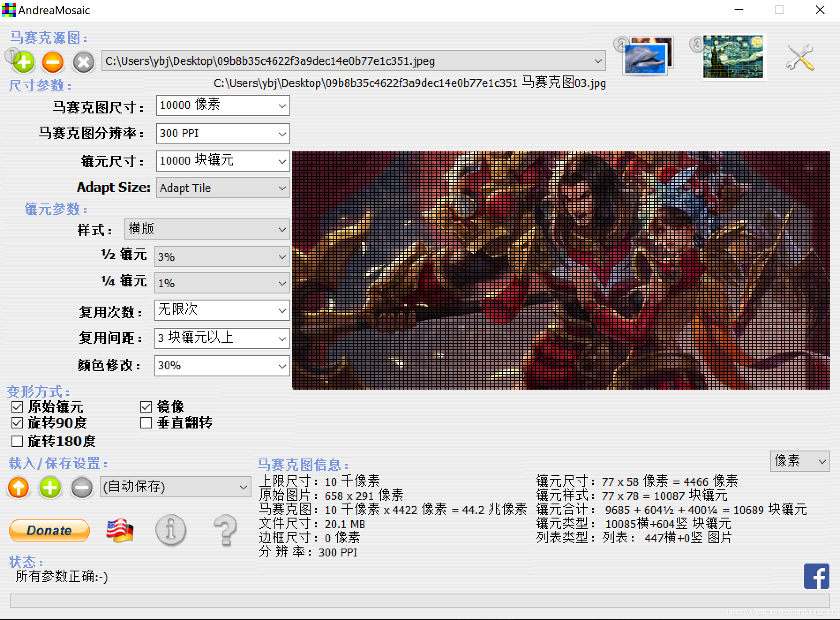Click the 镶元样式 77 x 78 text
This screenshot has height=620, width=840.
coord(632,496)
